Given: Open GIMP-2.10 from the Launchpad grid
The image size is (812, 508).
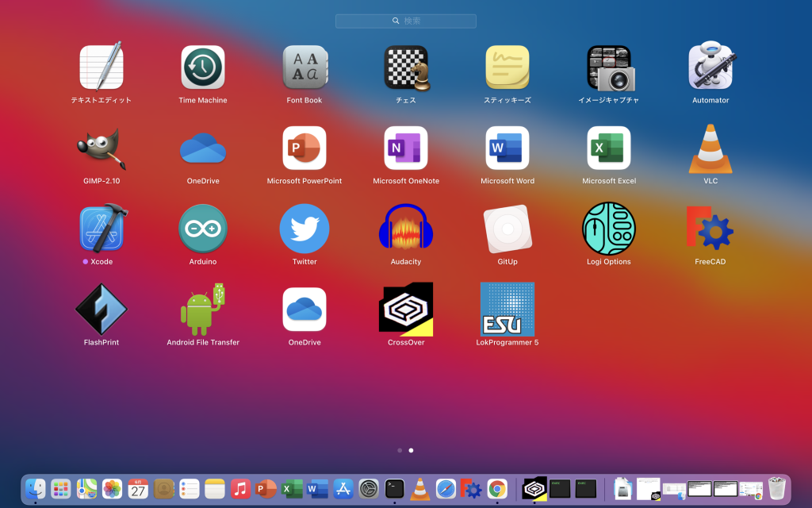Looking at the screenshot, I should (x=101, y=148).
